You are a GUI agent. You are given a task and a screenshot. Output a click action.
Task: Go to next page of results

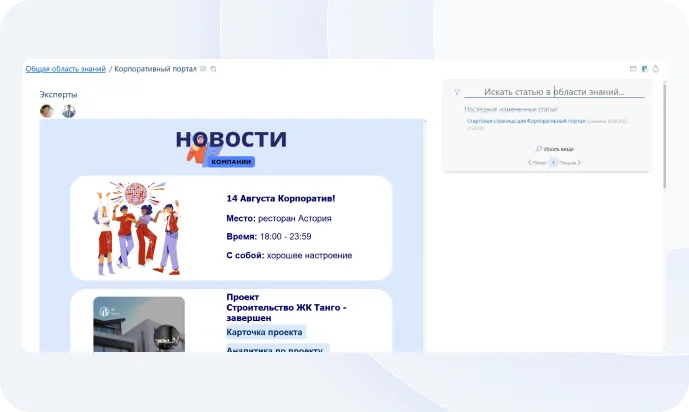tap(570, 162)
